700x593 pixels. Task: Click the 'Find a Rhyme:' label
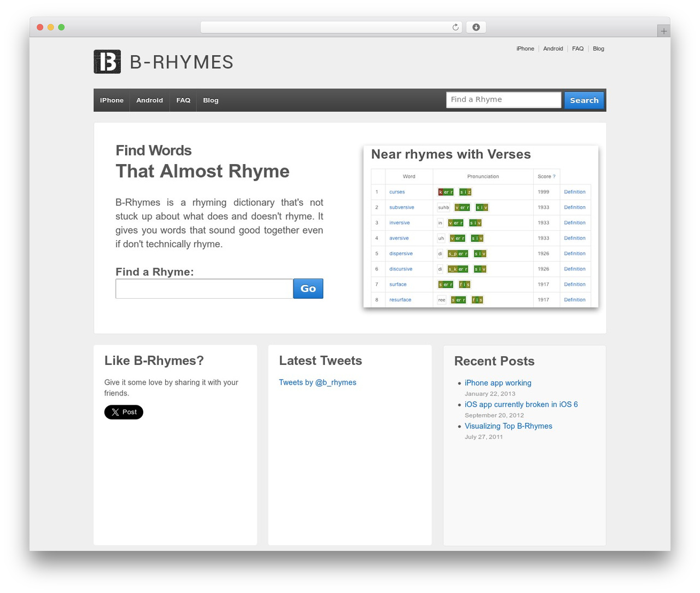pyautogui.click(x=155, y=272)
